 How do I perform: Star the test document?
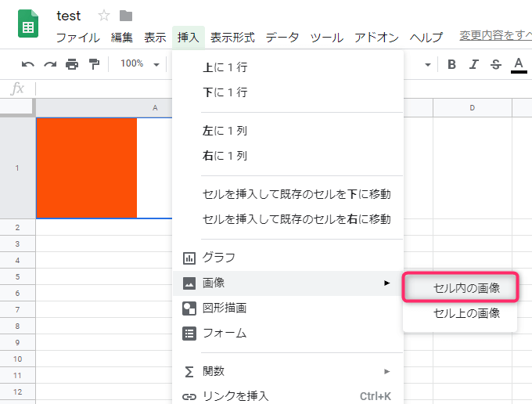[x=104, y=16]
